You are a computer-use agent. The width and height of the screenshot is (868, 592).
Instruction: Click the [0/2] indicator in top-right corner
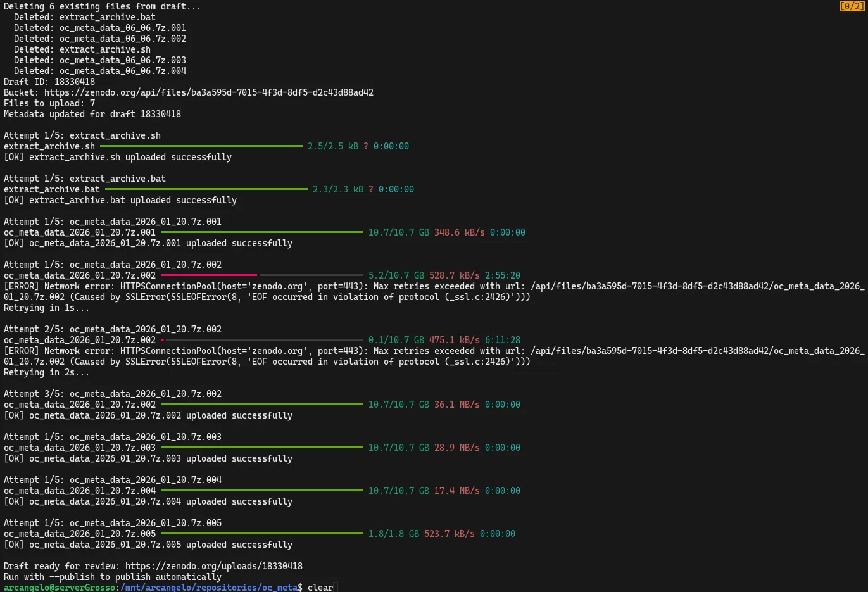851,6
